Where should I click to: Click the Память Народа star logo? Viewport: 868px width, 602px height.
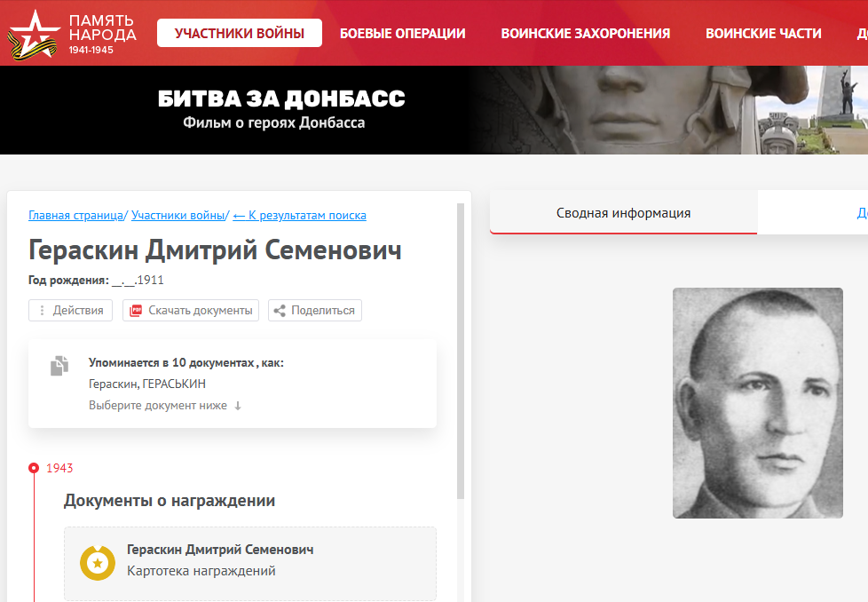33,35
